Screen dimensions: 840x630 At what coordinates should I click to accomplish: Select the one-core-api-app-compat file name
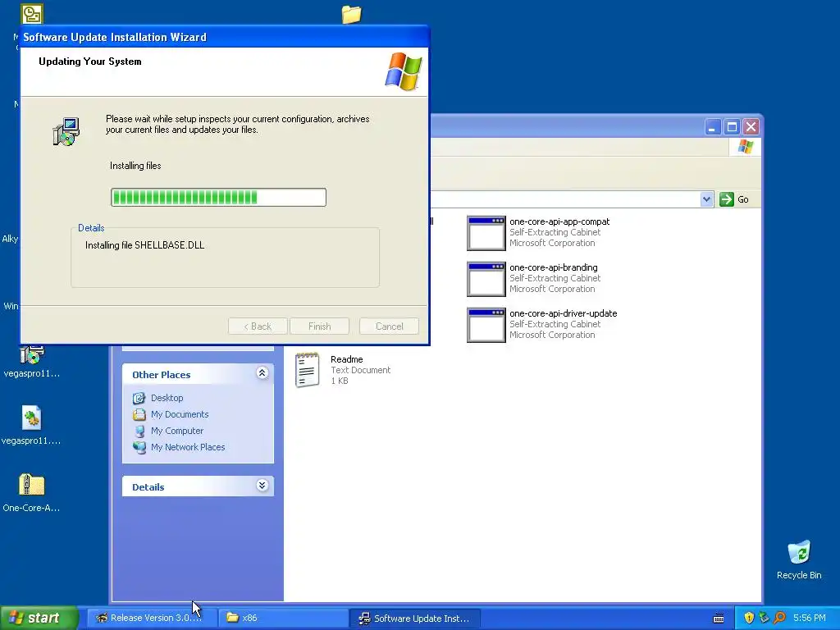[559, 221]
